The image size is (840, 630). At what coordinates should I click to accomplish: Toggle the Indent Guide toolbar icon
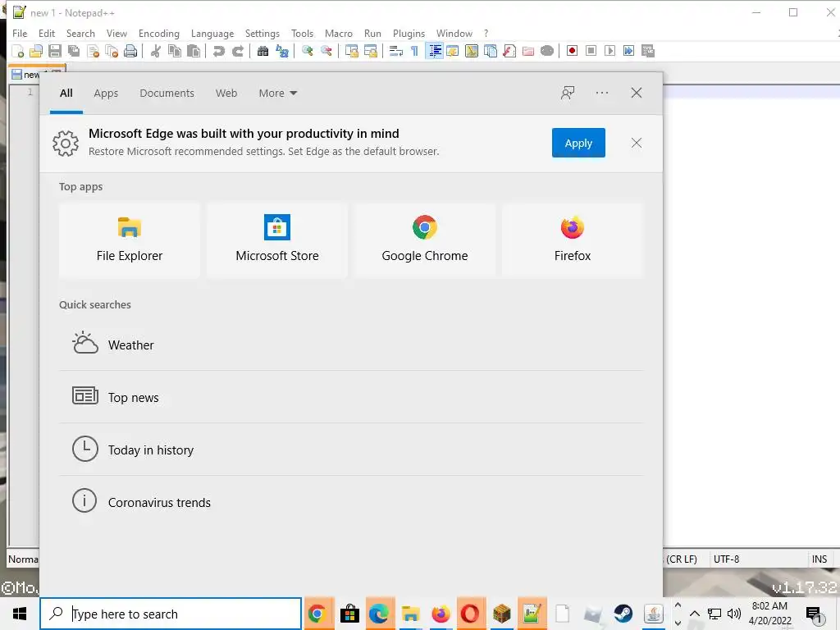[x=435, y=51]
